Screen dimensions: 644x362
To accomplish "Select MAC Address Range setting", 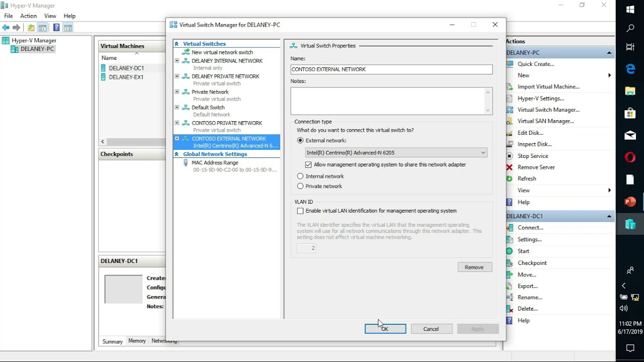I will tap(215, 163).
